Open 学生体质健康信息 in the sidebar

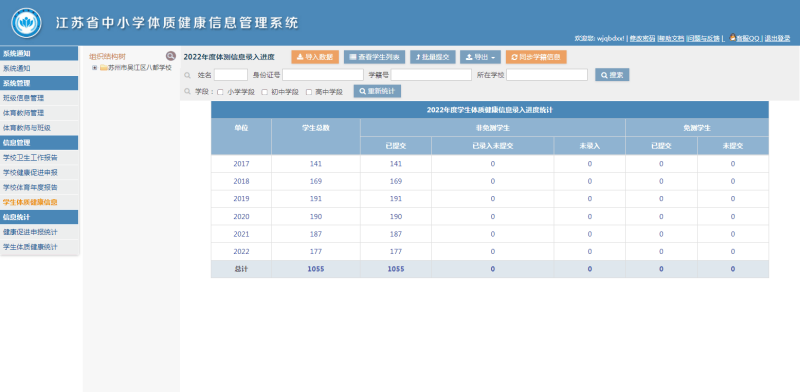39,202
